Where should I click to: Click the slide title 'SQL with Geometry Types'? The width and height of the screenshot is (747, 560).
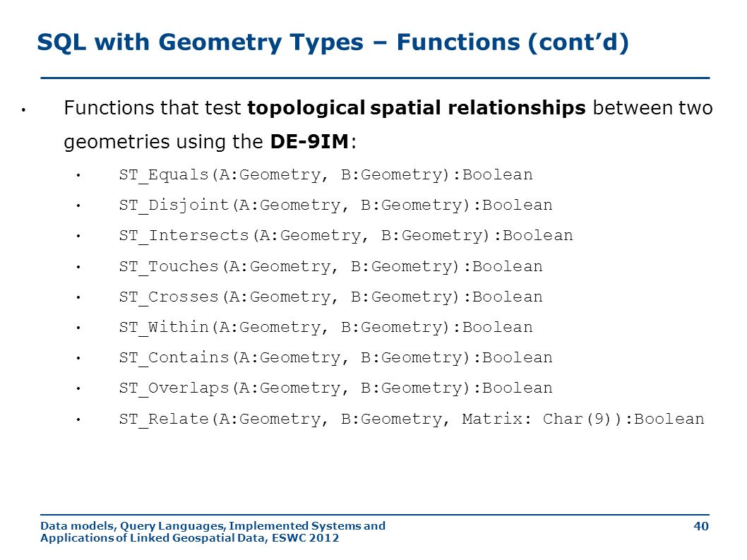(x=200, y=43)
